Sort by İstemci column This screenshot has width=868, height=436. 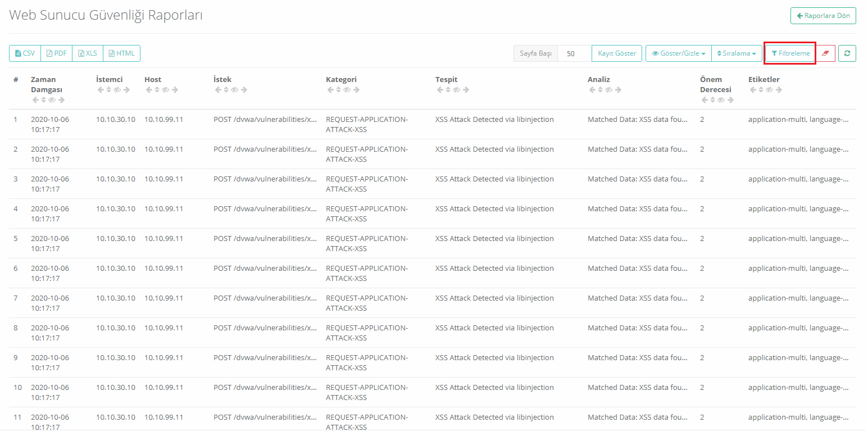pyautogui.click(x=108, y=90)
